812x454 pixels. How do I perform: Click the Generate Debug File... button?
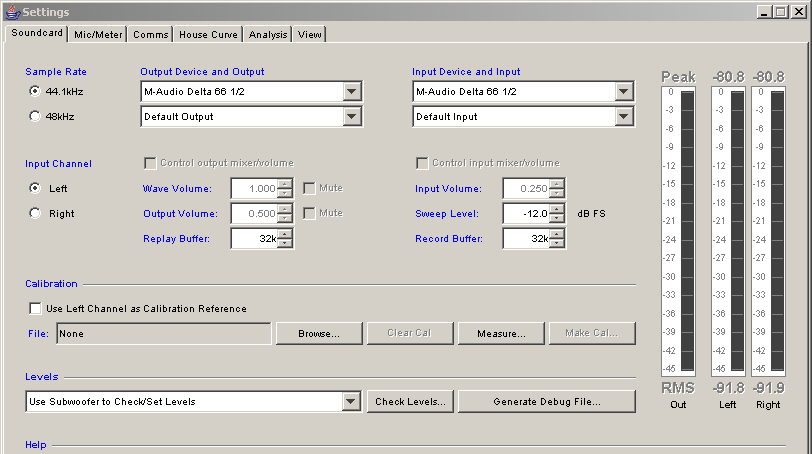click(546, 402)
